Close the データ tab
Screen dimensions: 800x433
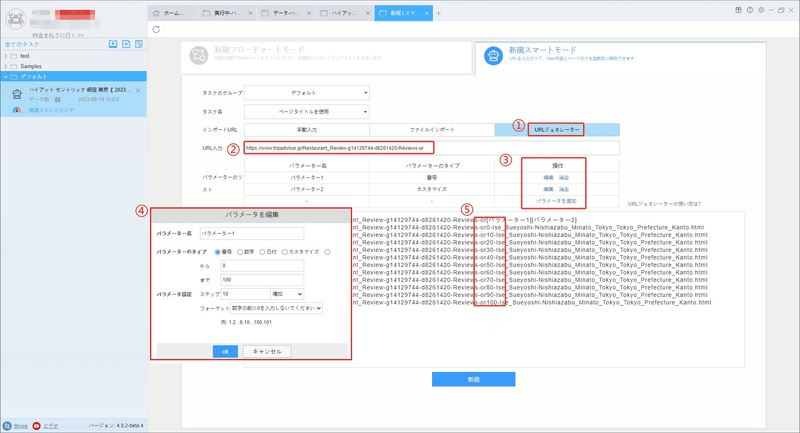[x=309, y=13]
